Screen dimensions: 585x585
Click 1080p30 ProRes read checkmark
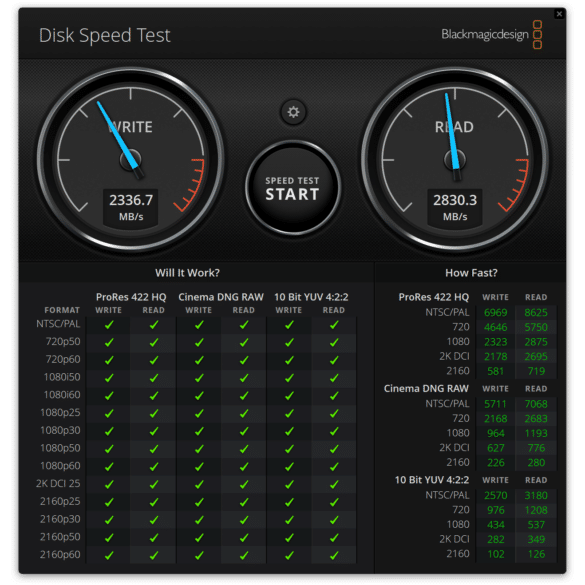pyautogui.click(x=153, y=431)
